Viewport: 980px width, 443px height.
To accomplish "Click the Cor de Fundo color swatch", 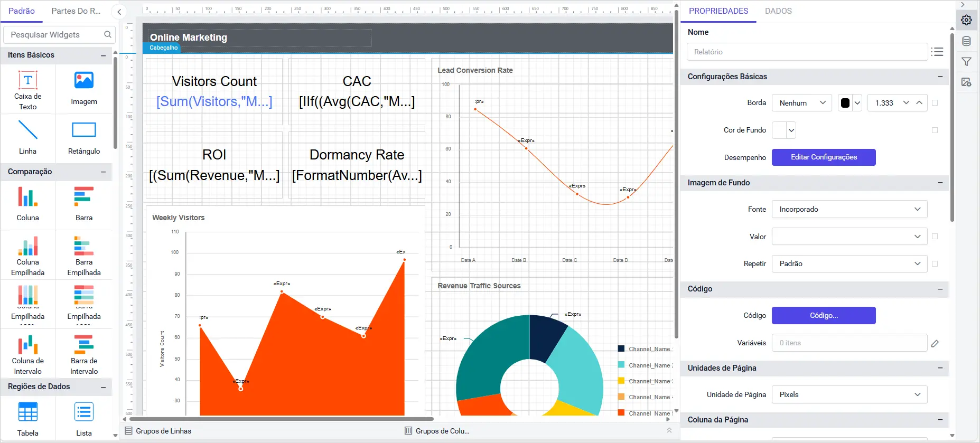I will (x=779, y=130).
